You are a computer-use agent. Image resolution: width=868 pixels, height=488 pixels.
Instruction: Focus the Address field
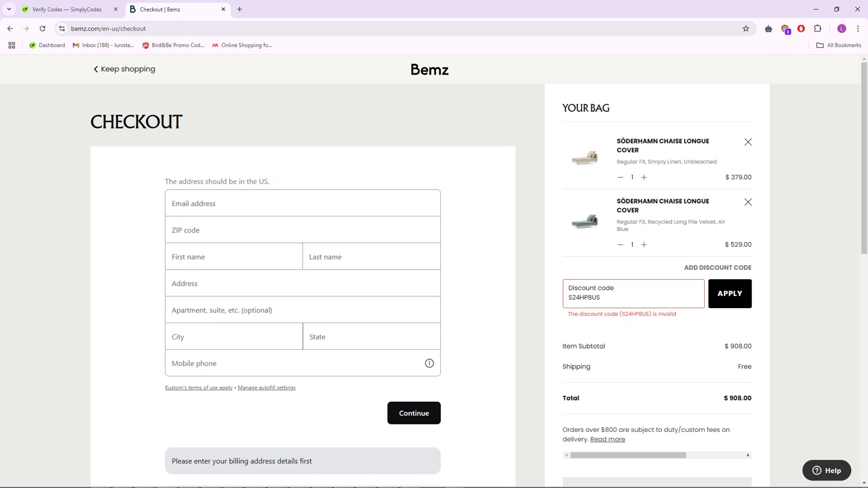point(303,283)
